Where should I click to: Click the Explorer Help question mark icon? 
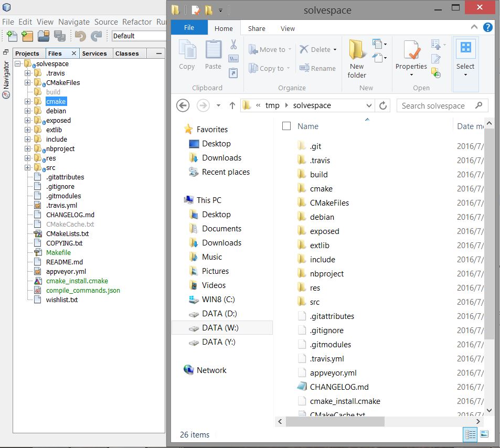(487, 27)
